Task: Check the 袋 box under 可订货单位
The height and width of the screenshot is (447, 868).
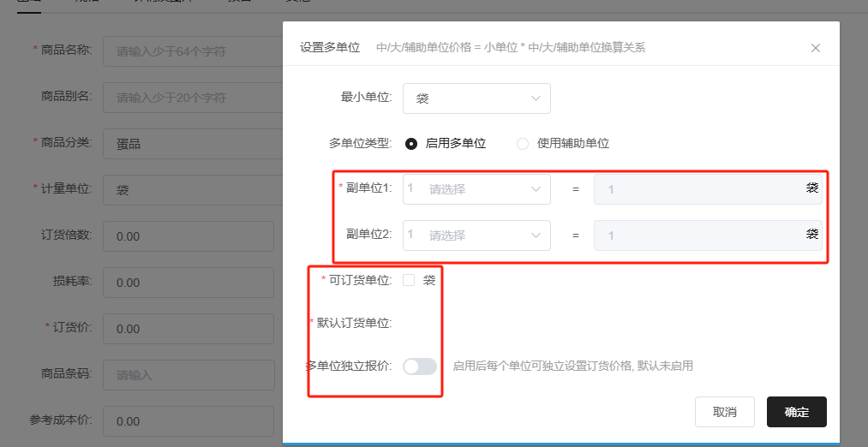Action: pos(410,280)
